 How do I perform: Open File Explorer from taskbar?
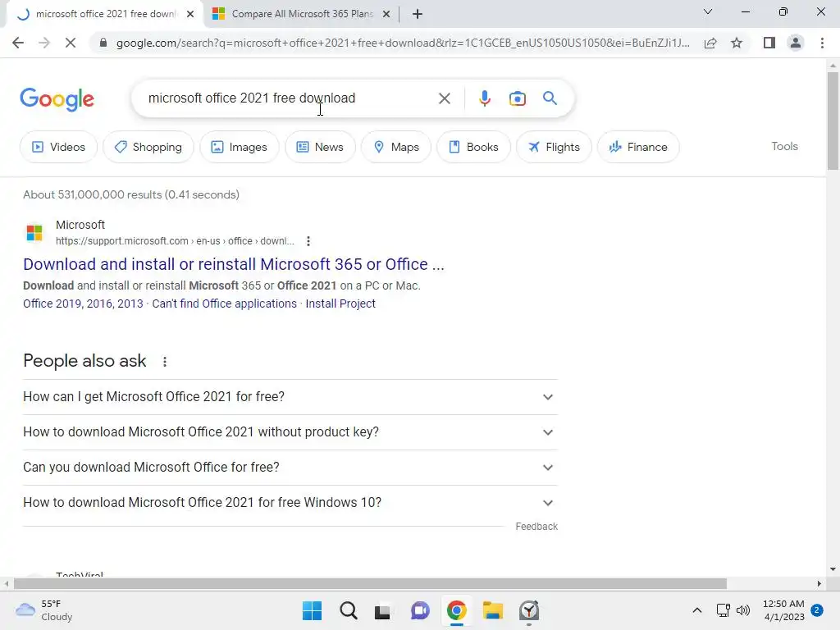pos(493,610)
